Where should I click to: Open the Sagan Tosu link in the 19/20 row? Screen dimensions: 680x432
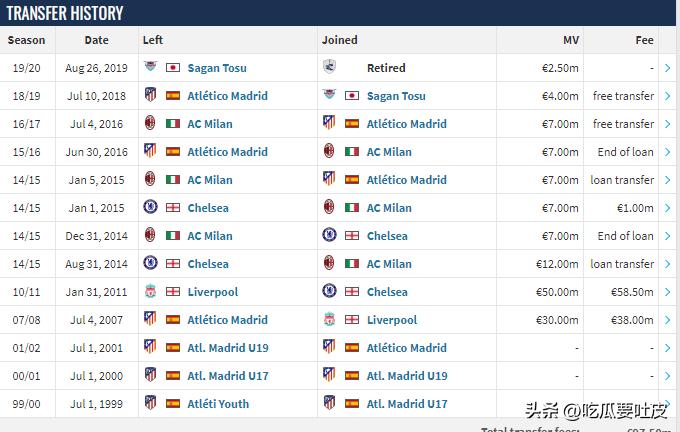pos(217,68)
